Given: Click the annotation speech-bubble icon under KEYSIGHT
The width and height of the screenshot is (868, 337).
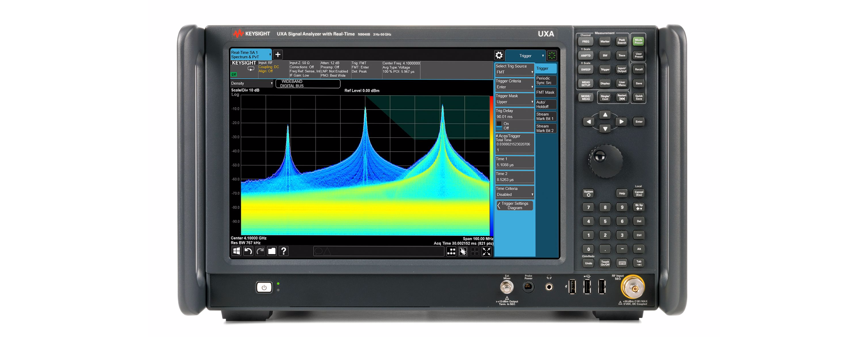Looking at the screenshot, I should pyautogui.click(x=251, y=69).
